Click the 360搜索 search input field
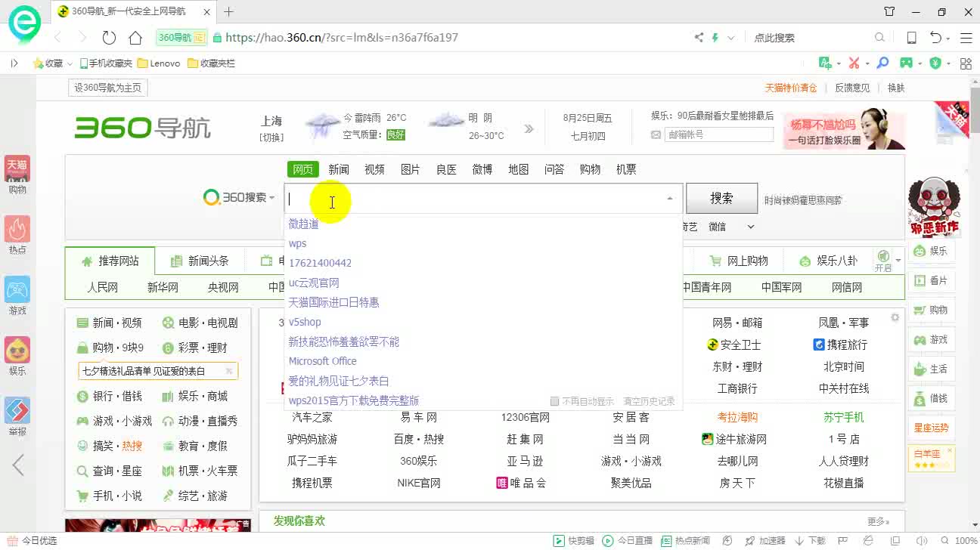Viewport: 980px width, 550px height. click(483, 199)
